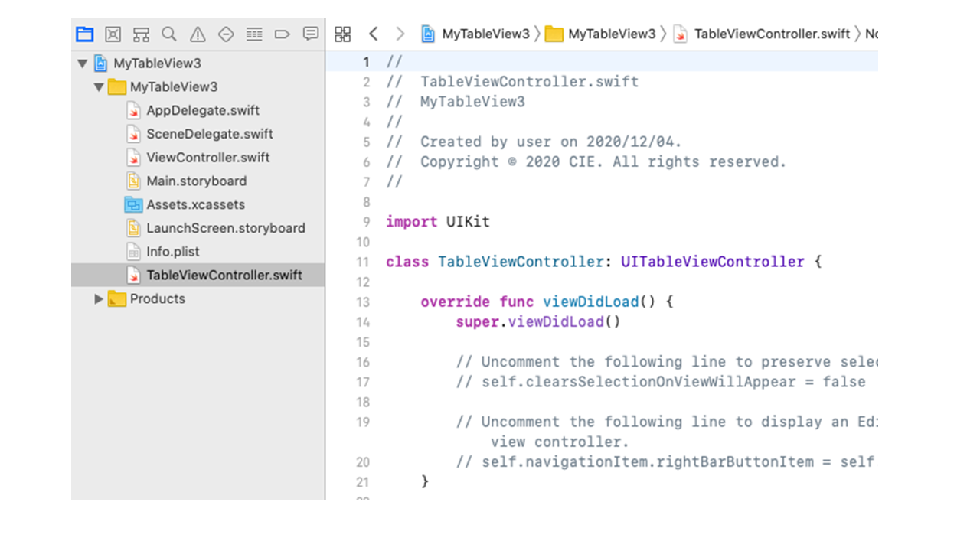Show the Report navigator speech bubble icon
The image size is (980, 551).
[x=310, y=34]
